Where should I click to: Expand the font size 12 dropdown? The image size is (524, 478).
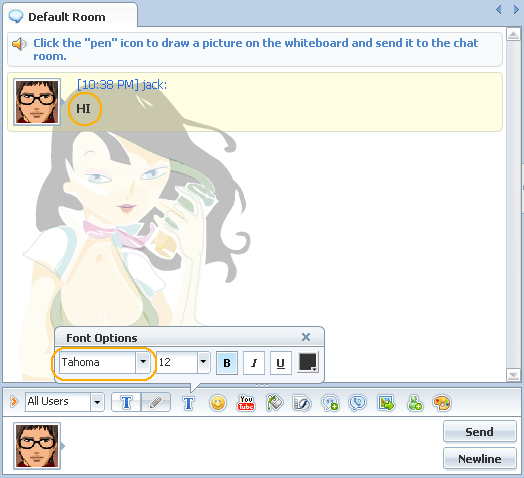click(203, 362)
